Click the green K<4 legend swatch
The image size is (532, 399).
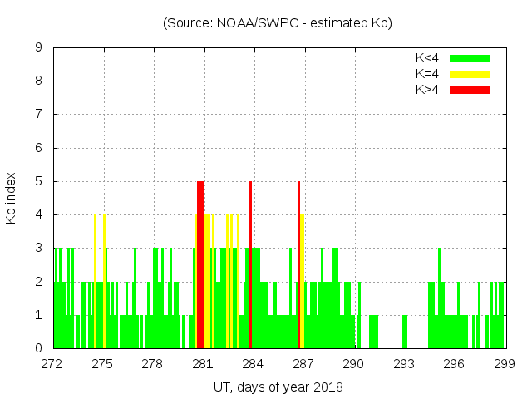tap(470, 58)
